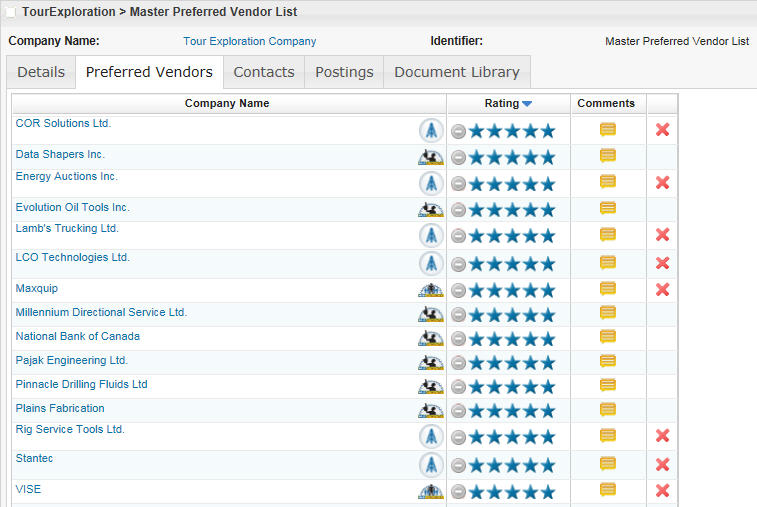The width and height of the screenshot is (757, 507).
Task: Remove Stantec with the red X icon
Action: coord(662,464)
